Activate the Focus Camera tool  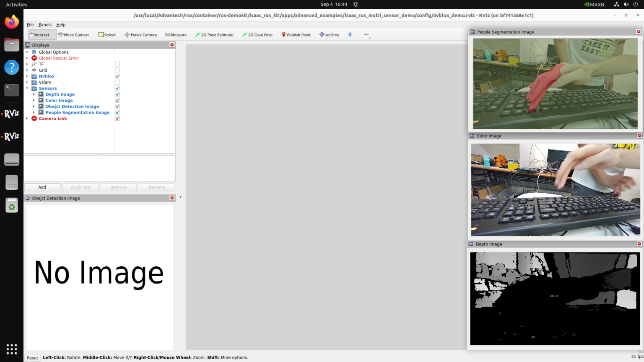point(140,35)
